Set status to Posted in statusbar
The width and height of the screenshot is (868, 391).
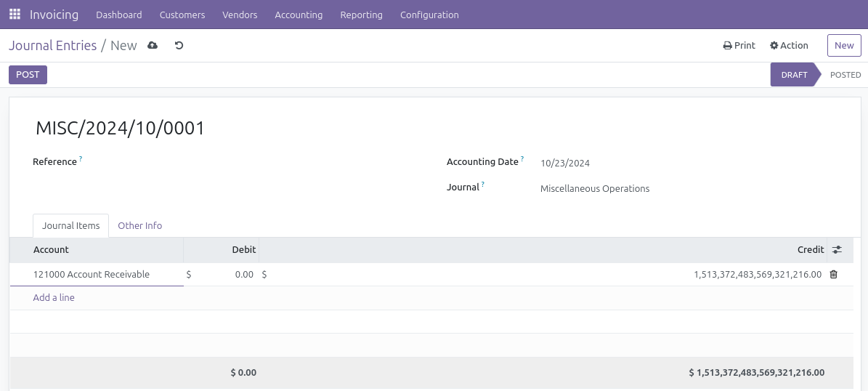click(x=845, y=75)
